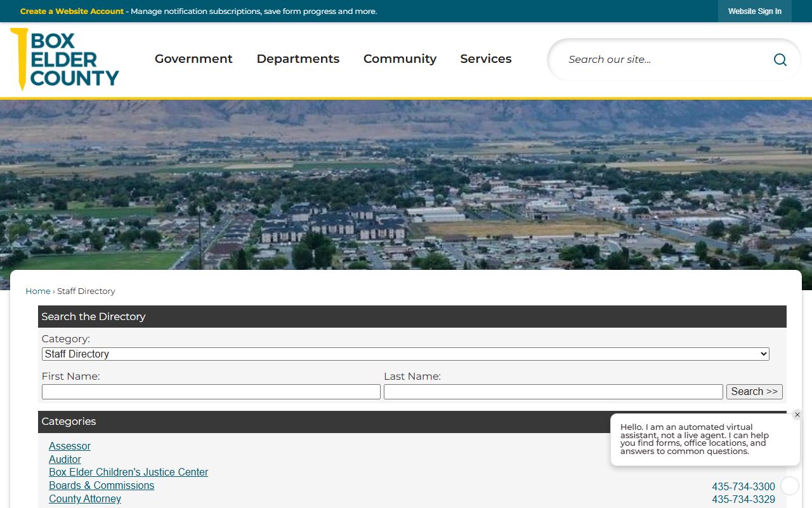Click the site search magnifier icon
812x508 pixels.
780,60
